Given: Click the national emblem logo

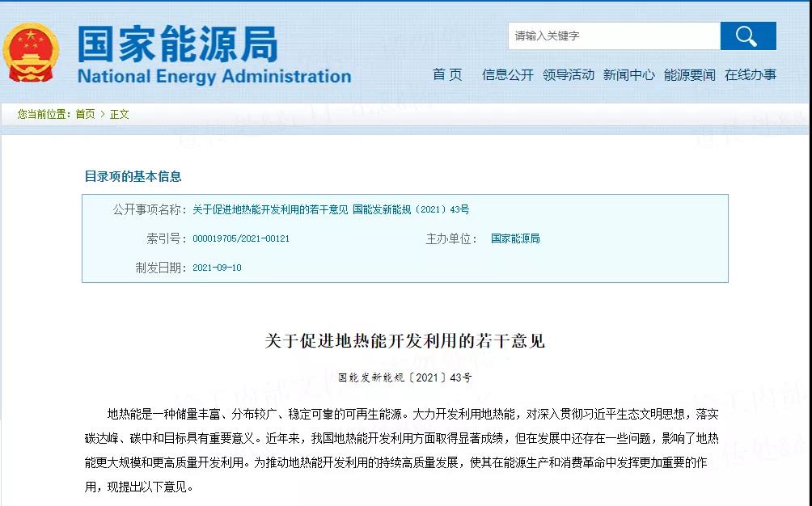Looking at the screenshot, I should [x=32, y=53].
